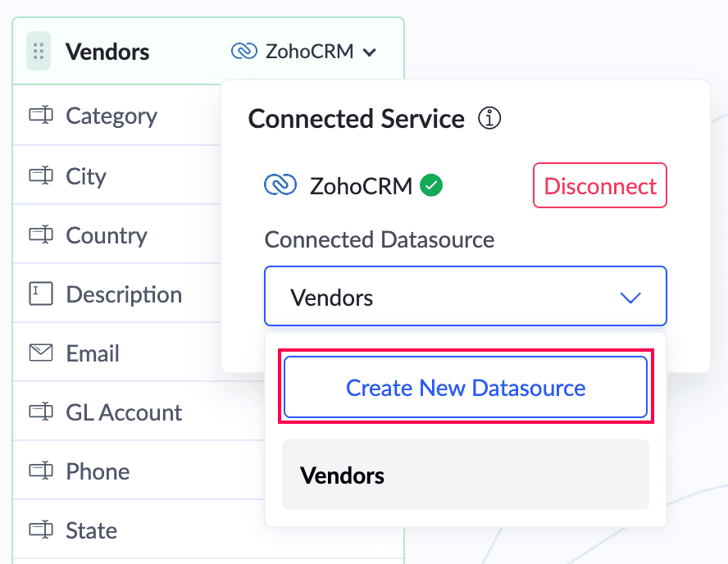Viewport: 728px width, 564px height.
Task: Disconnect the ZohoCRM service
Action: pyautogui.click(x=600, y=185)
